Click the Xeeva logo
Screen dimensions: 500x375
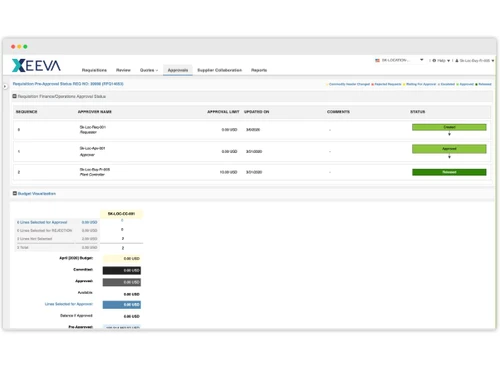[36, 66]
